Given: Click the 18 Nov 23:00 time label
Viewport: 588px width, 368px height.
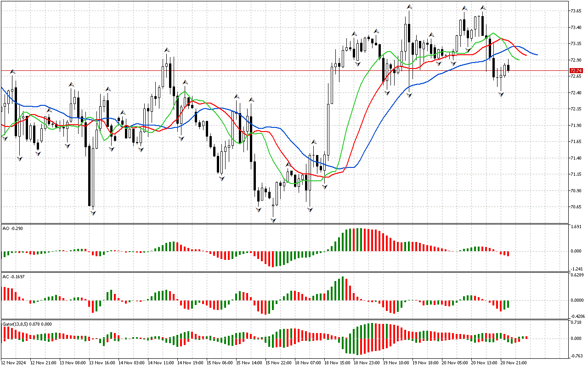Looking at the screenshot, I should point(367,363).
